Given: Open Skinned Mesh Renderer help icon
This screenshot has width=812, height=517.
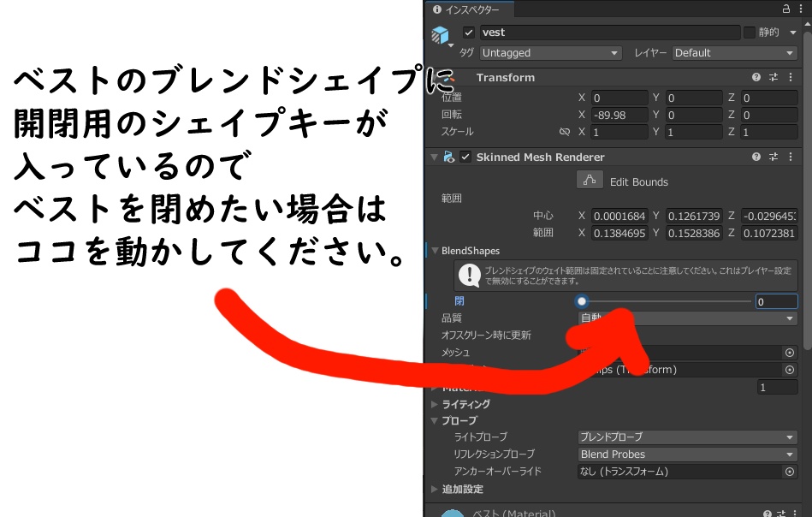Looking at the screenshot, I should pos(756,157).
